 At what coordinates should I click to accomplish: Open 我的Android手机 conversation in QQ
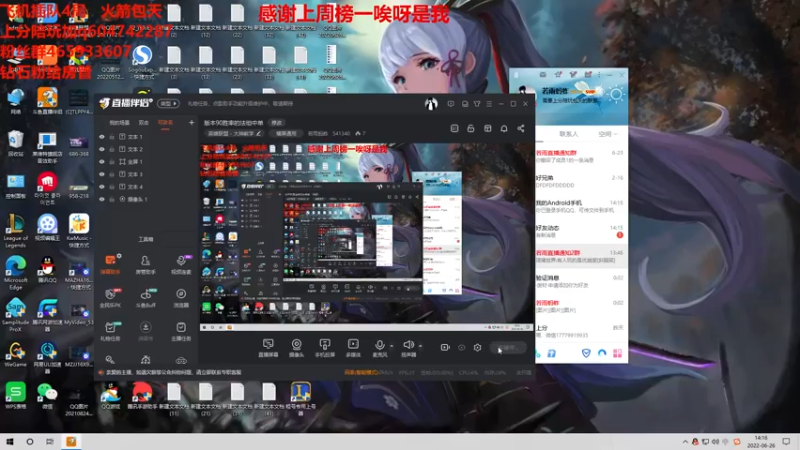point(582,206)
